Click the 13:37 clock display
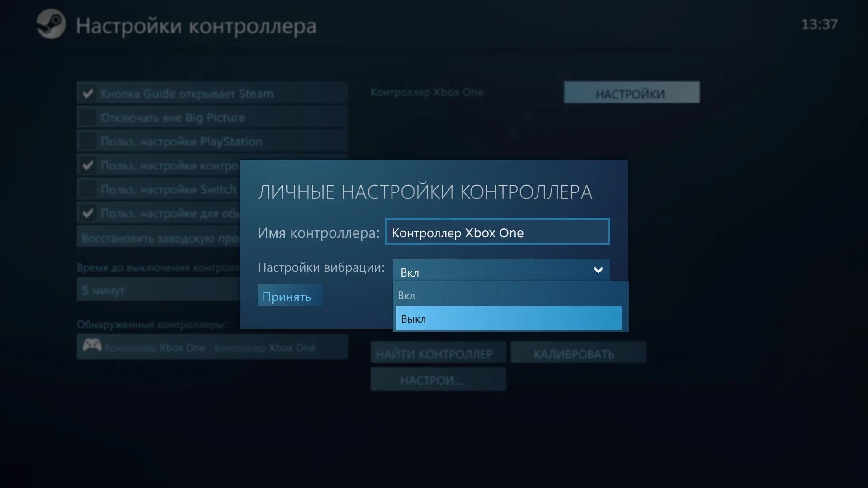The image size is (868, 488). [819, 24]
